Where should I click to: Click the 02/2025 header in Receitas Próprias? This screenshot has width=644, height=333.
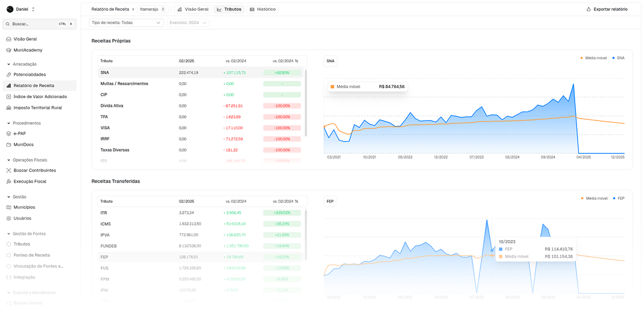pos(186,61)
